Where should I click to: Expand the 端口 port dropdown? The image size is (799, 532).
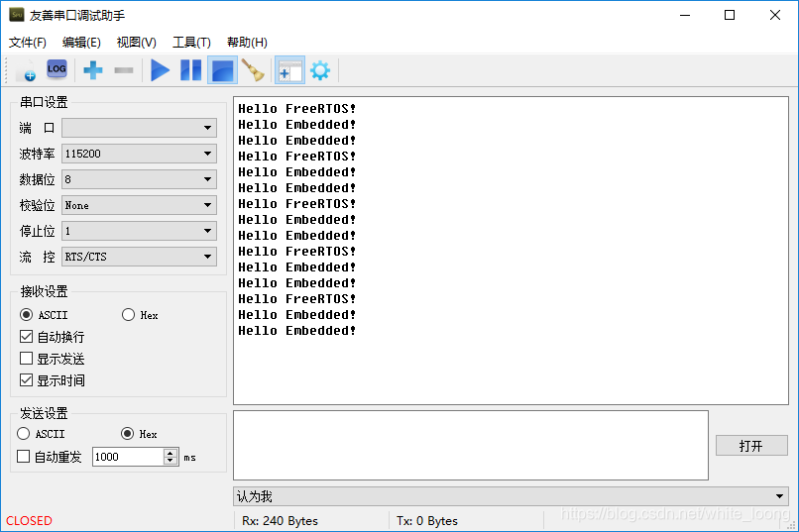[139, 128]
